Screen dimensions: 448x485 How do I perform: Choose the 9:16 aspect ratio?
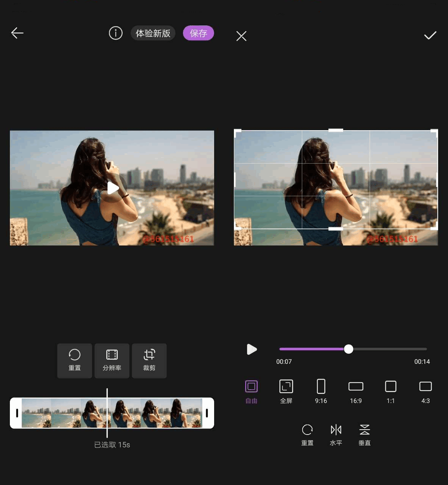(x=321, y=392)
